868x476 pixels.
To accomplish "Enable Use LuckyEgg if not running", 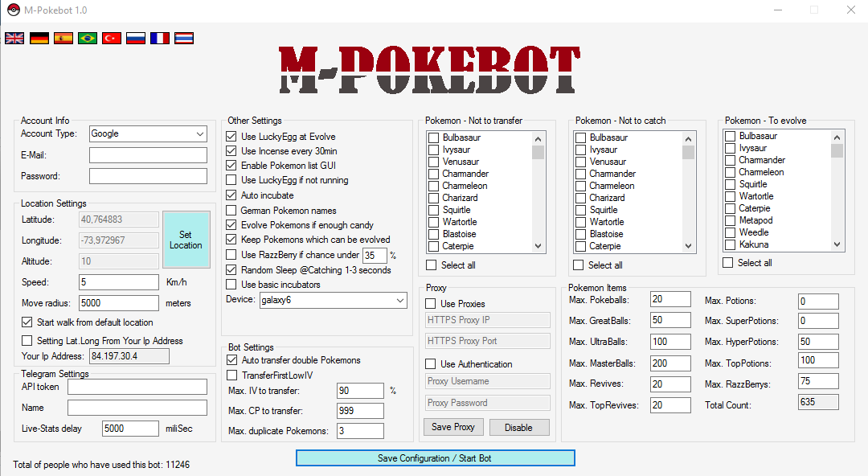I will (x=231, y=180).
